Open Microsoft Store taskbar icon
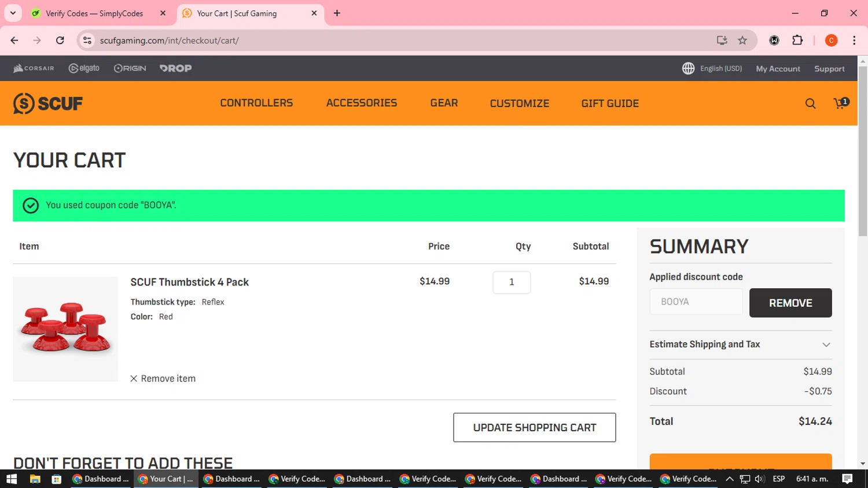Screen dimensions: 868x488 [x=56, y=479]
